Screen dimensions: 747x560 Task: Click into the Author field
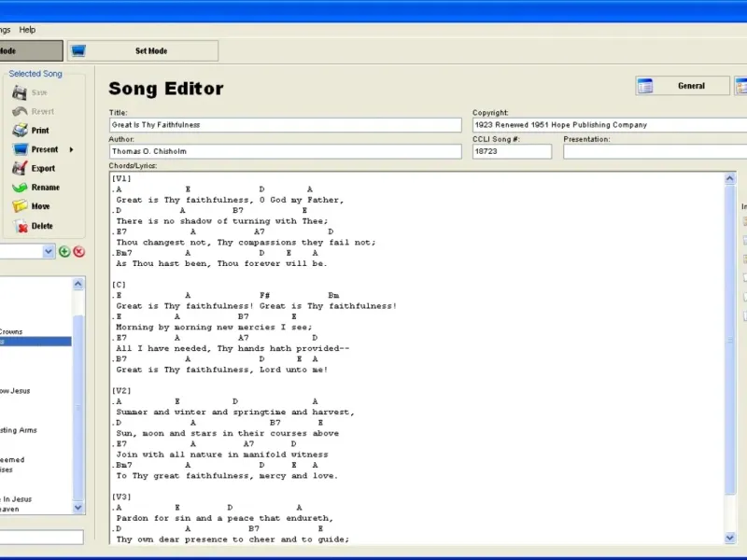[285, 151]
